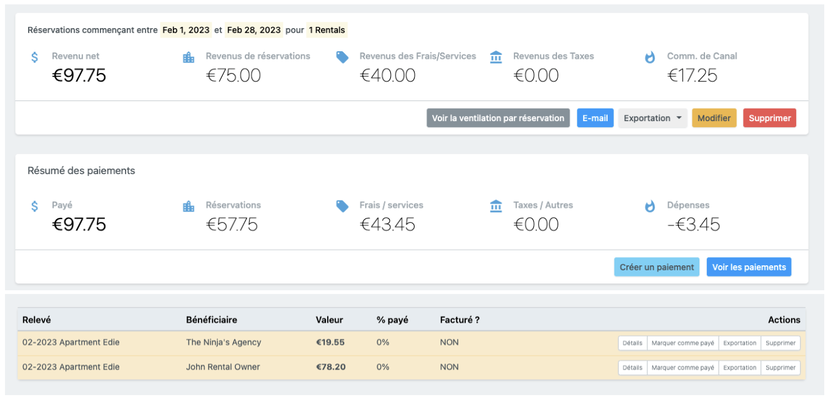Open the Exportation dropdown menu

[653, 118]
